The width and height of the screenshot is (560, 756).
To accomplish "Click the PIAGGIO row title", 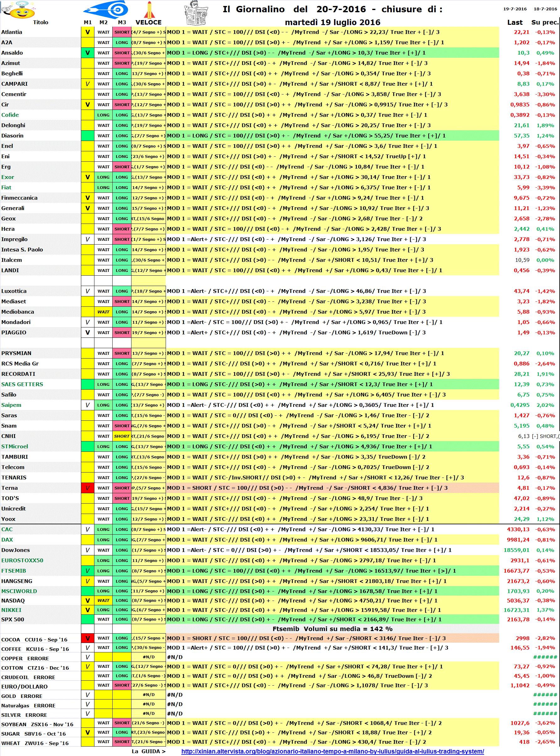I will click(14, 332).
